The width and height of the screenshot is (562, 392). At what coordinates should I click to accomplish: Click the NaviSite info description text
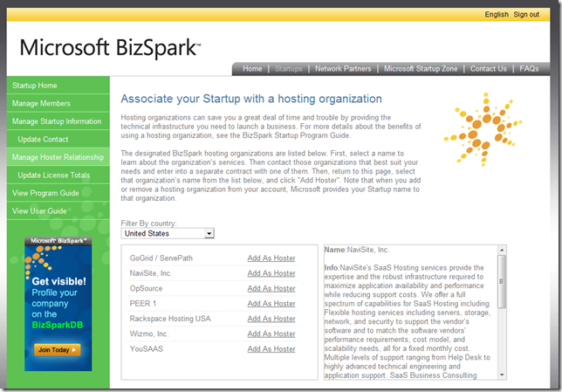408,321
